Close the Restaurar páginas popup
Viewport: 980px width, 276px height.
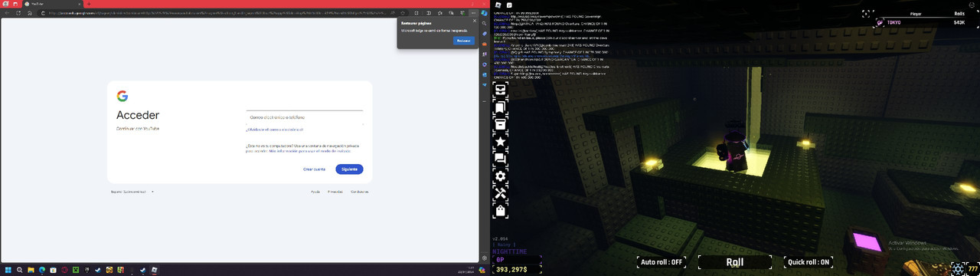click(x=475, y=21)
